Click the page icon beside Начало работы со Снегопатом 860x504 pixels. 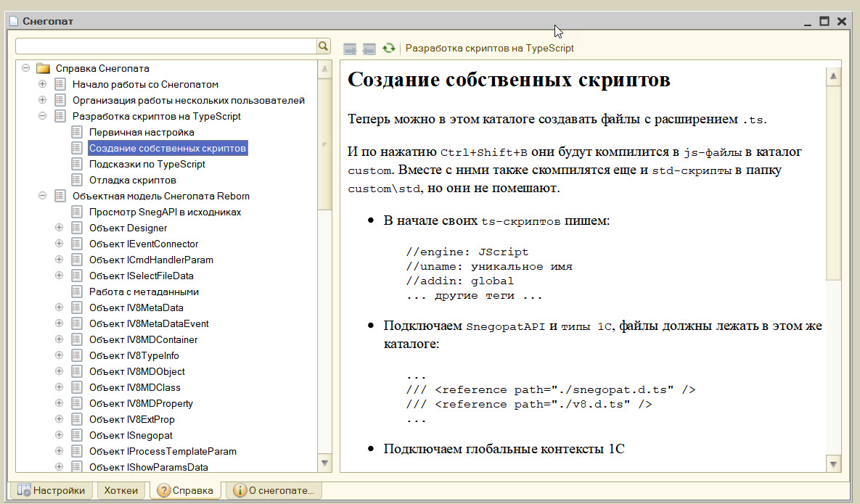(60, 84)
